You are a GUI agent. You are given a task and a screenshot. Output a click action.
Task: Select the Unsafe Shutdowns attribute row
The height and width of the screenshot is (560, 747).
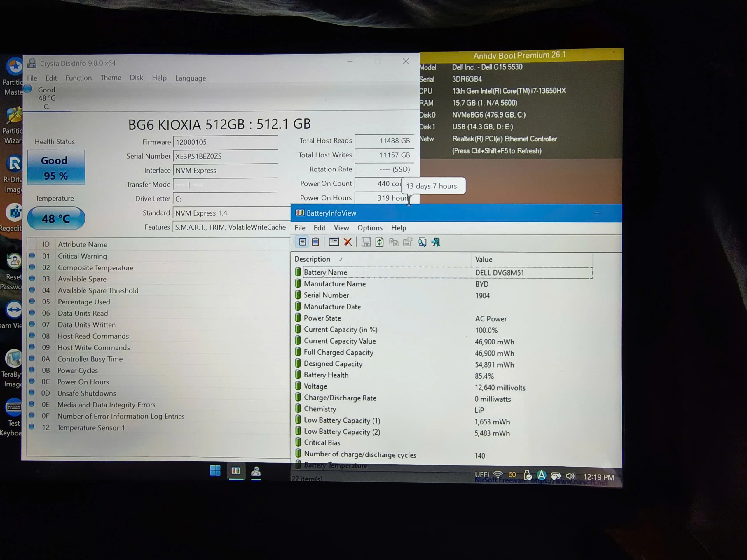pos(158,393)
